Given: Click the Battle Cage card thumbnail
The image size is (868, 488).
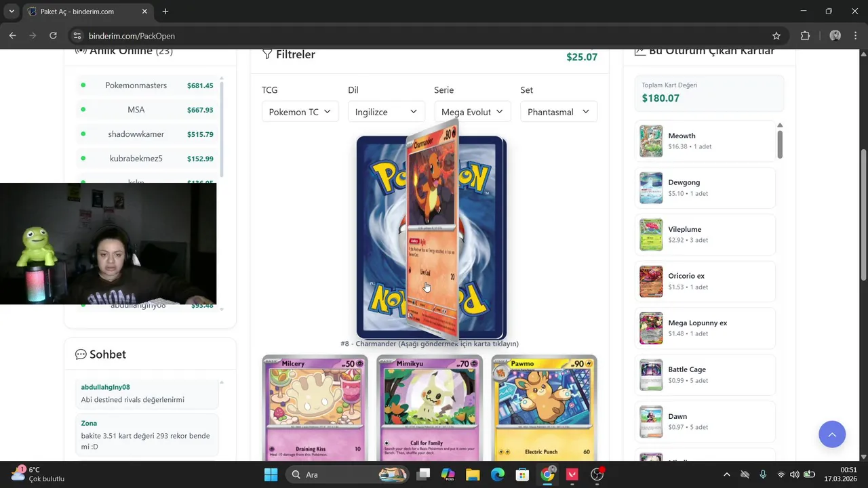Looking at the screenshot, I should [x=651, y=375].
